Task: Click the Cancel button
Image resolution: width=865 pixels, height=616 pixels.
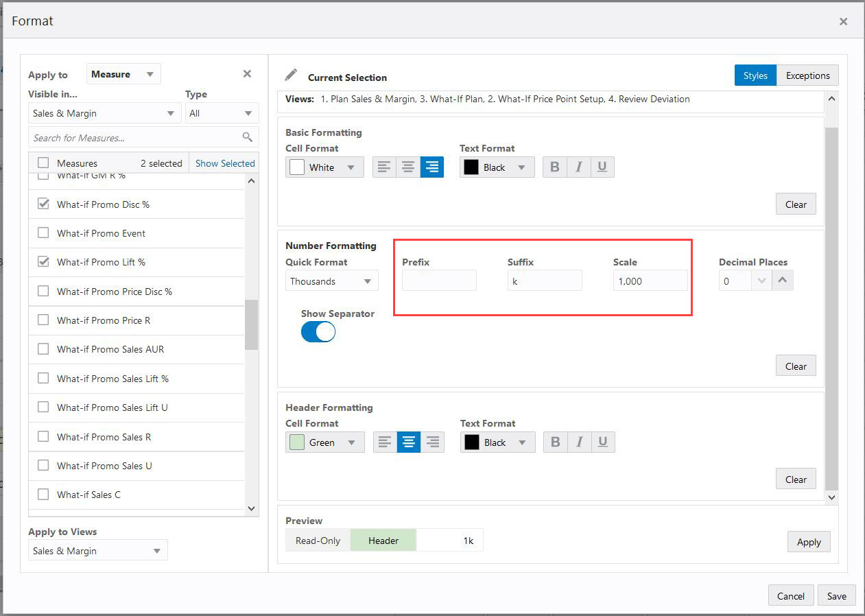Action: coord(791,596)
